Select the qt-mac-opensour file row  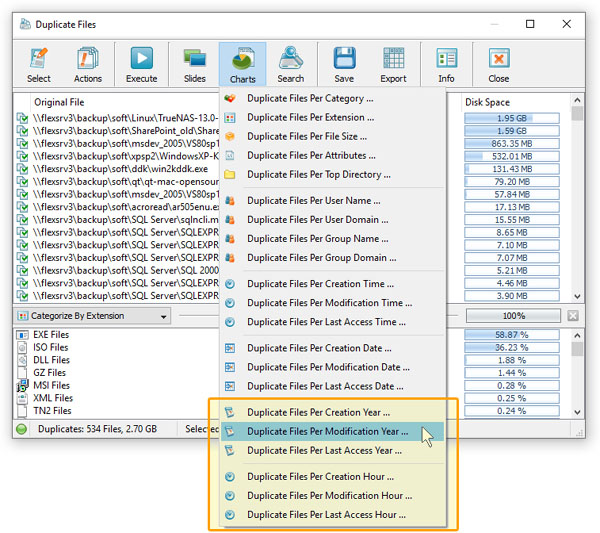[117, 181]
